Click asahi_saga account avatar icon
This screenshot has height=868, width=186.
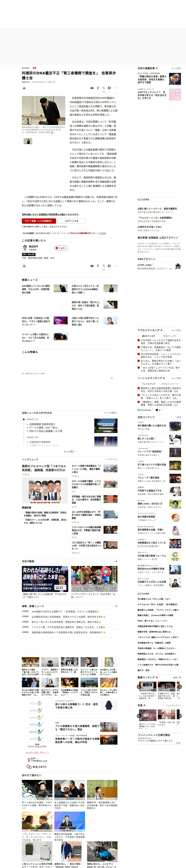pyautogui.click(x=178, y=266)
